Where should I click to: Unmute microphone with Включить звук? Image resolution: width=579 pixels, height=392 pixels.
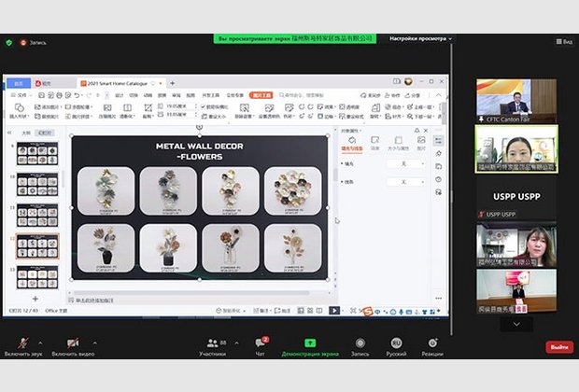coord(23,344)
